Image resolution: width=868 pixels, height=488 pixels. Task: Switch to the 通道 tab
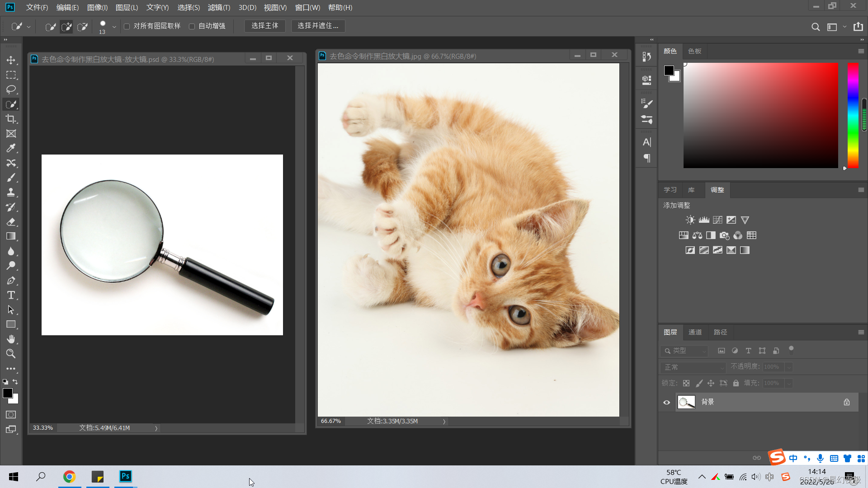tap(695, 332)
